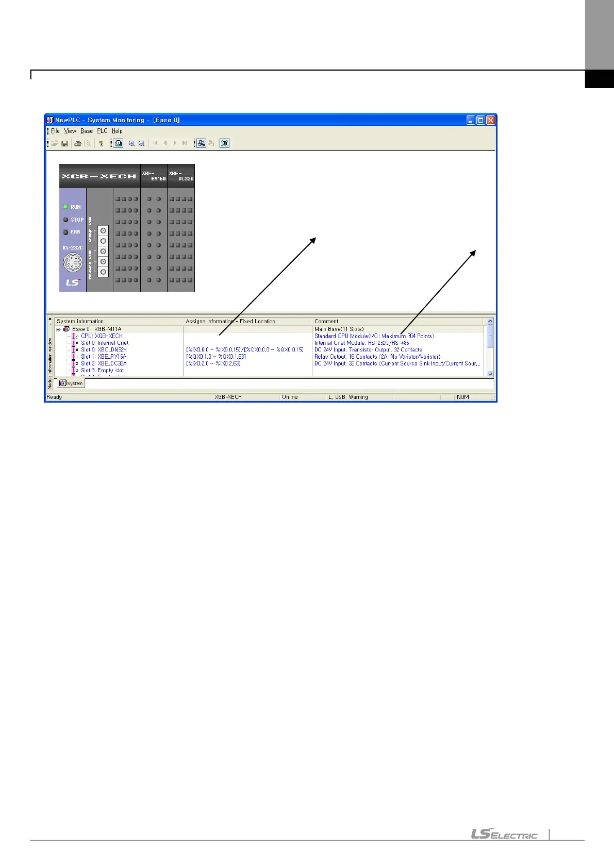Click the Ready status bar text
Screen dimensions: 614x868
point(54,397)
